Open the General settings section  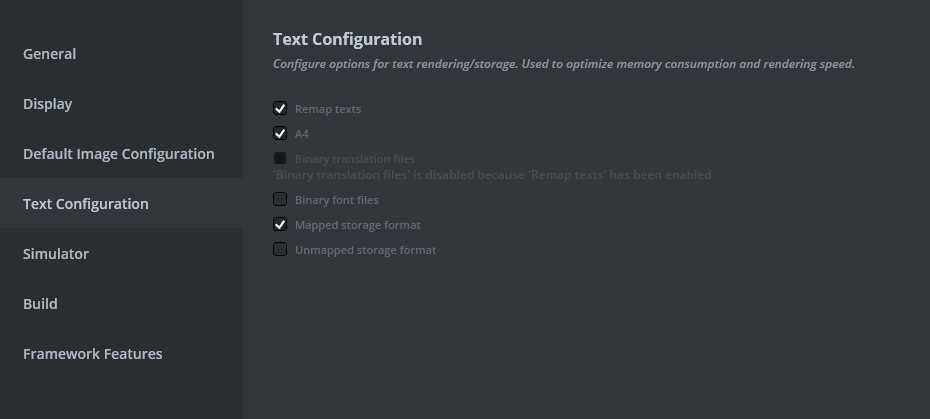50,54
